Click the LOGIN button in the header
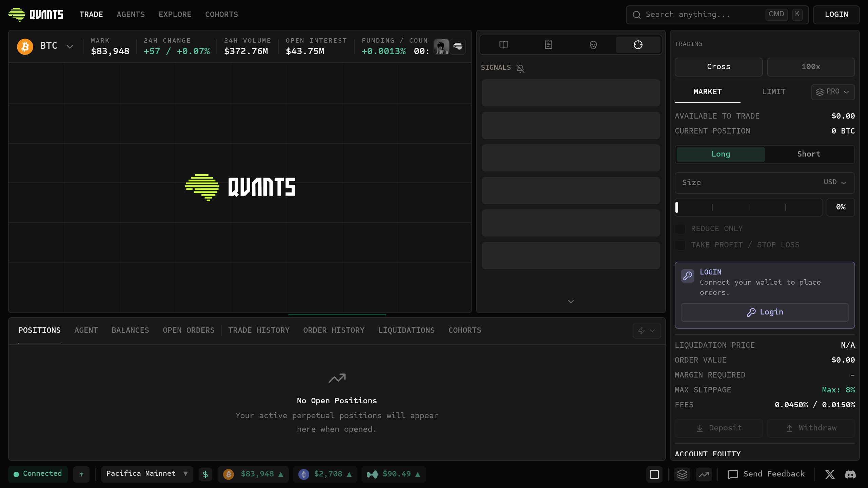This screenshot has height=488, width=868. pyautogui.click(x=836, y=15)
